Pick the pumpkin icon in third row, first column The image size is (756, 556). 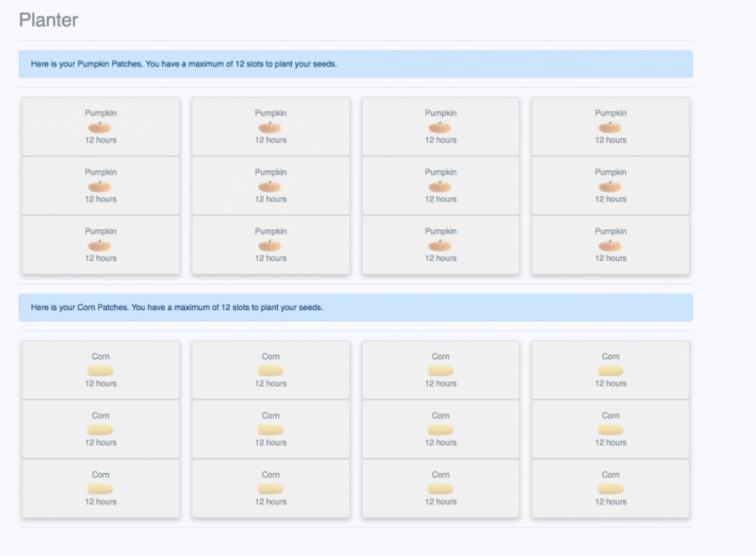point(101,245)
